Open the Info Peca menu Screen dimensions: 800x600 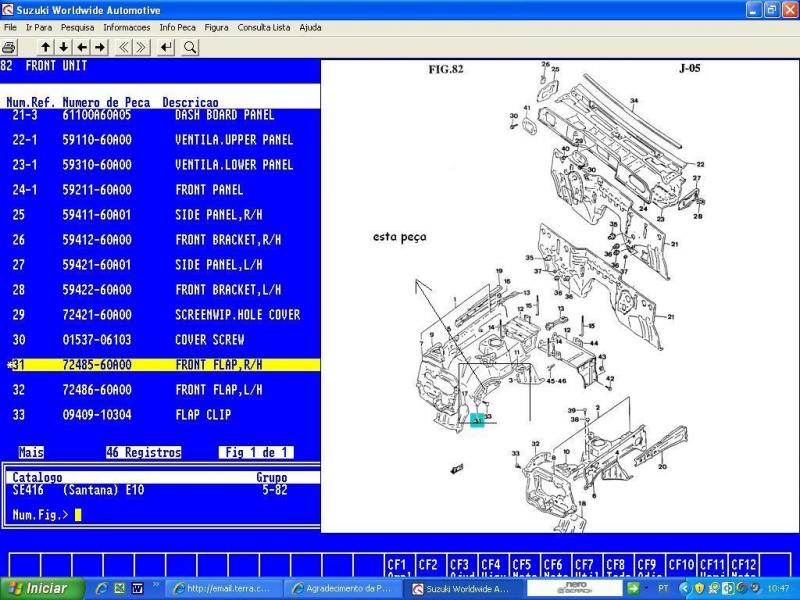click(x=178, y=28)
